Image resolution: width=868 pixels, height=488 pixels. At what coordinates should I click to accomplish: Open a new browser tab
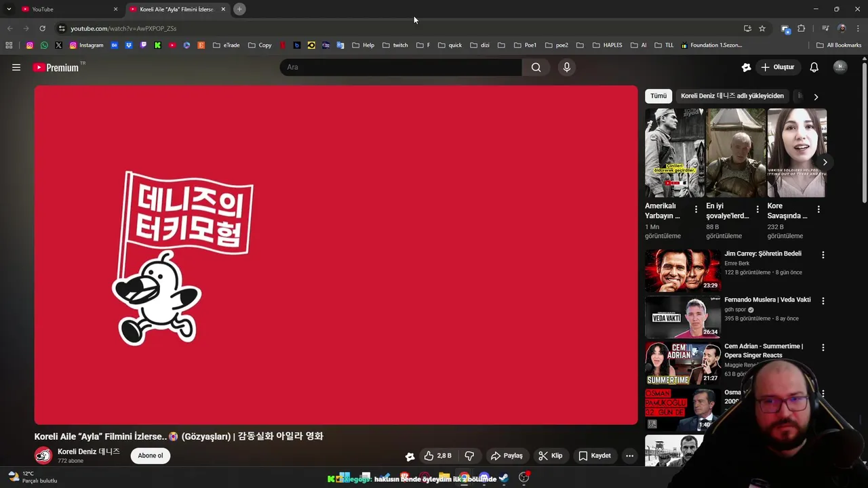pyautogui.click(x=239, y=9)
